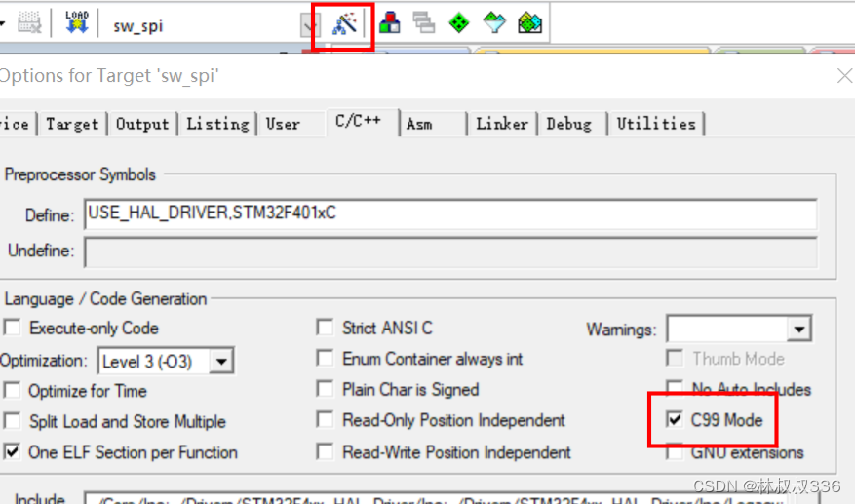Toggle Read-Only Position Independent checkbox
The height and width of the screenshot is (504, 855).
(325, 419)
